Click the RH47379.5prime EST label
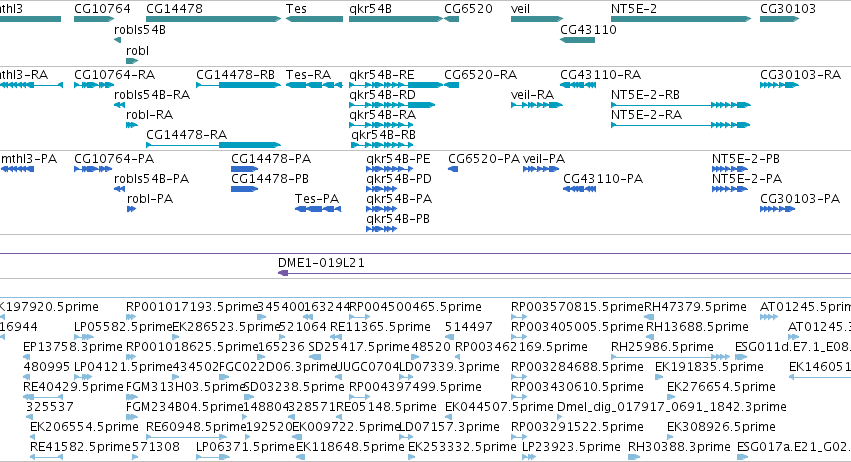 (695, 307)
